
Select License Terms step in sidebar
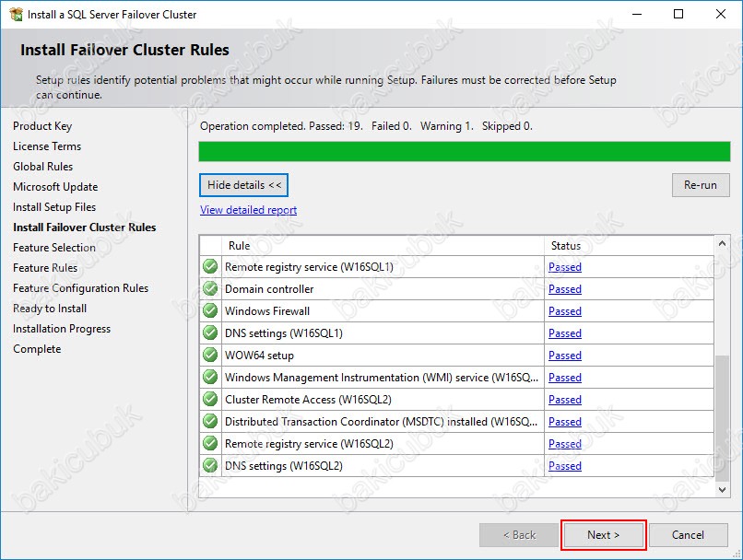(47, 146)
